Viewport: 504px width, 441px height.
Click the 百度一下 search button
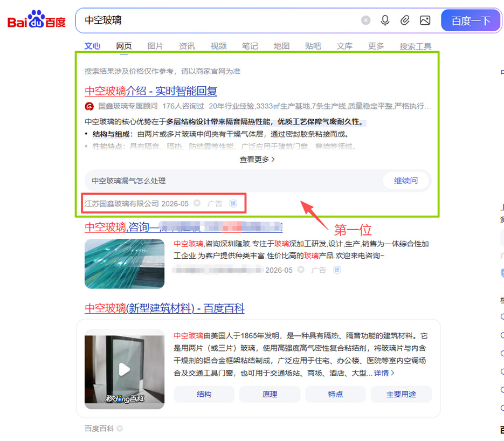click(471, 20)
